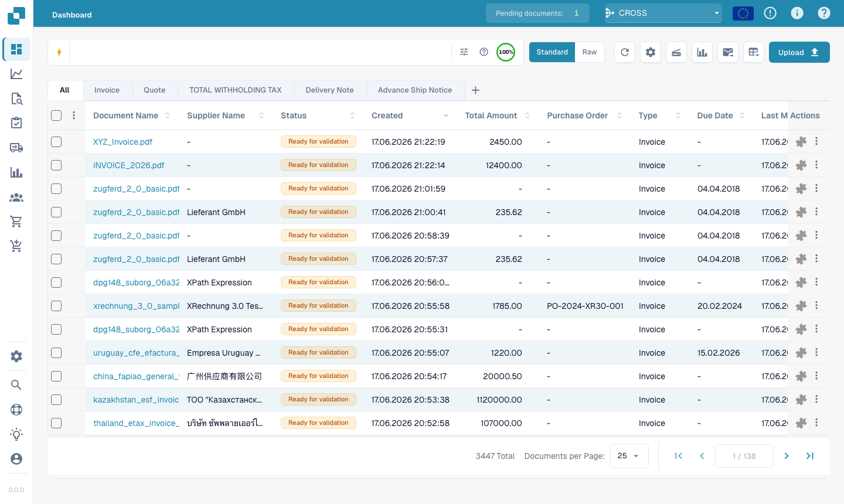
Task: Switch to the Quote tab
Action: pyautogui.click(x=155, y=90)
